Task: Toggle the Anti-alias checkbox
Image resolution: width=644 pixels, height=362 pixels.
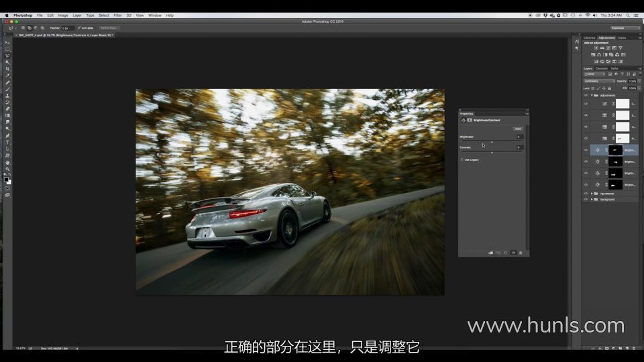Action: click(79, 28)
